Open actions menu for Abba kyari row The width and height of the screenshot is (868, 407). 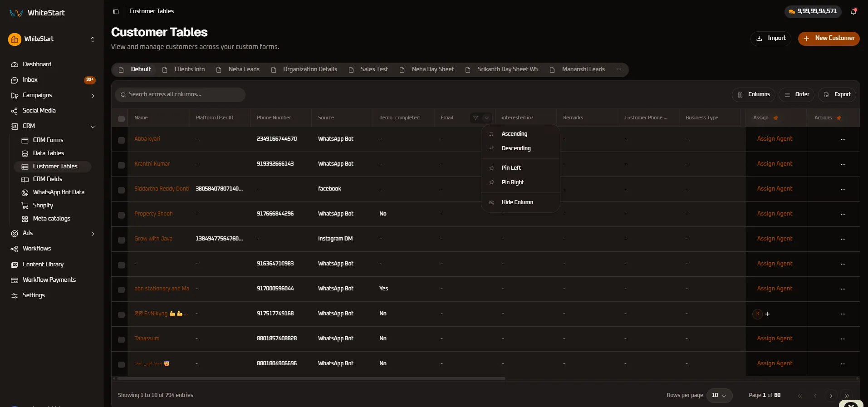(x=843, y=139)
